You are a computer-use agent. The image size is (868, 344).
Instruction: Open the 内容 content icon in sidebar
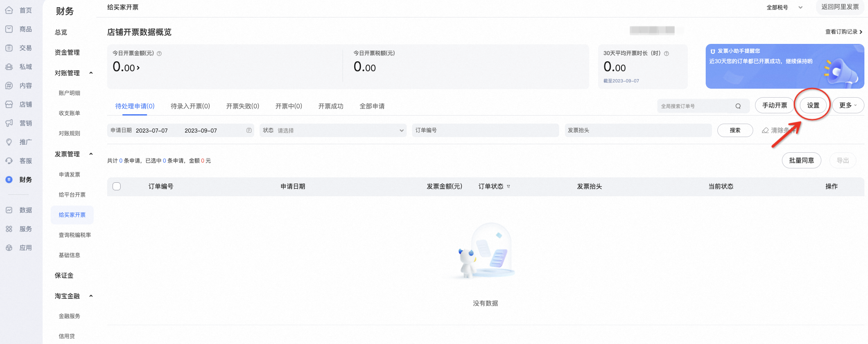click(9, 86)
